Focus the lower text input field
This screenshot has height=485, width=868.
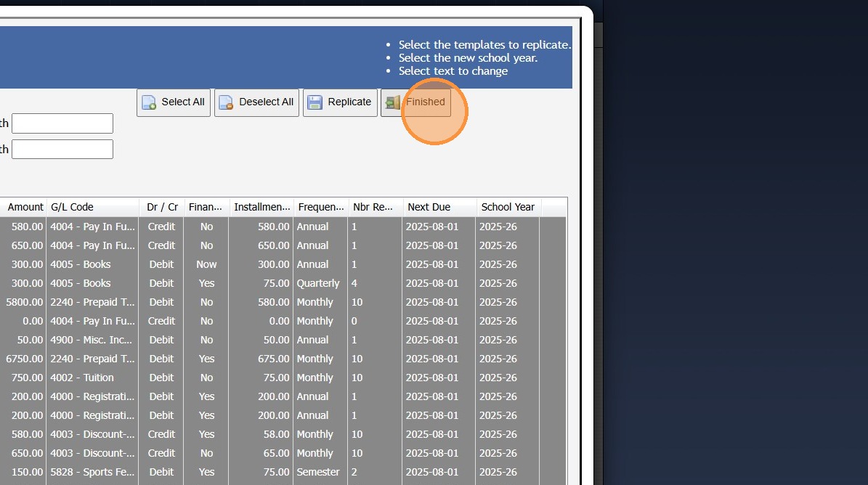62,150
